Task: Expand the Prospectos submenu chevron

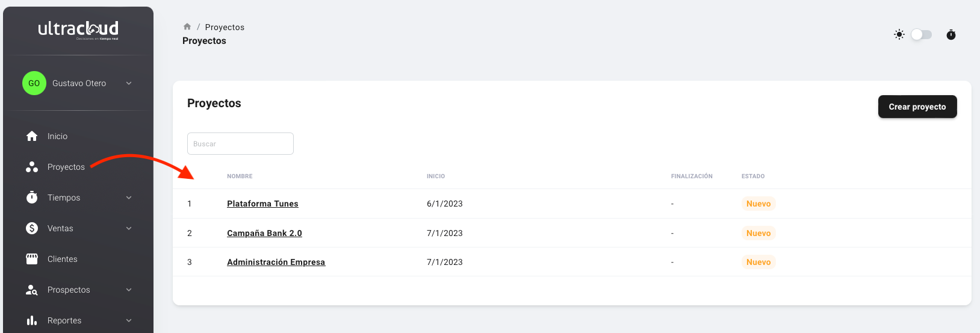Action: [129, 290]
